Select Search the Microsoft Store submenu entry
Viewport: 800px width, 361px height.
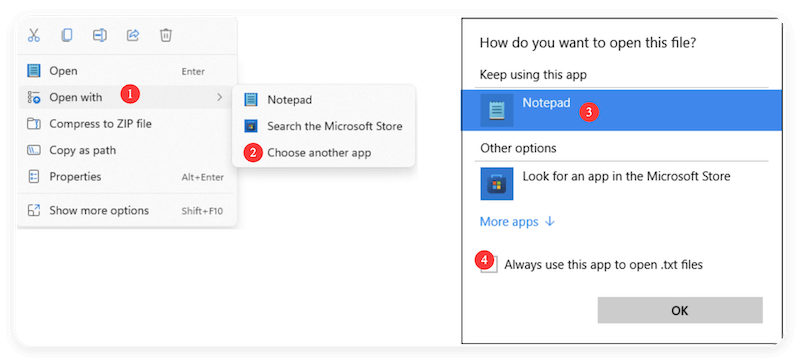click(323, 126)
